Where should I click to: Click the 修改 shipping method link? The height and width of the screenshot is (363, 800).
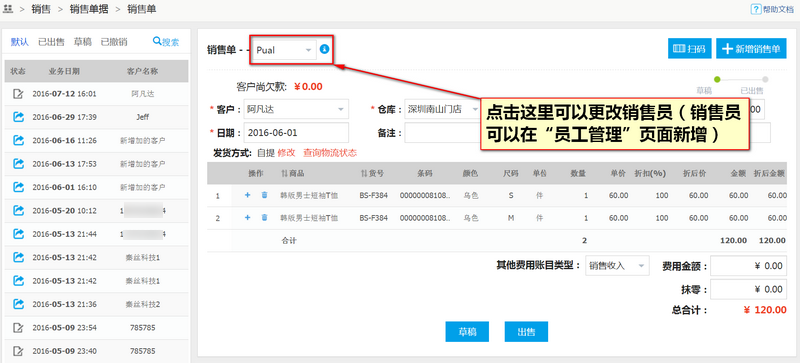(x=287, y=153)
